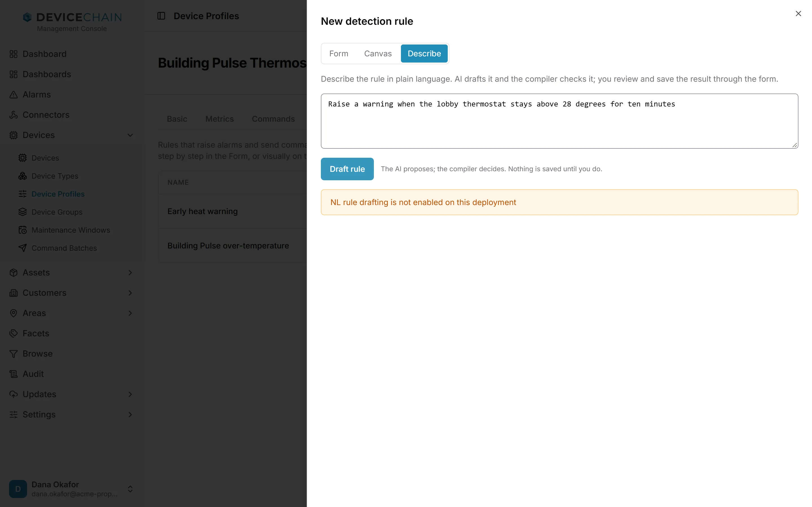Click the DeviceChain logo icon
Screen dimensions: 812x507
pyautogui.click(x=27, y=17)
